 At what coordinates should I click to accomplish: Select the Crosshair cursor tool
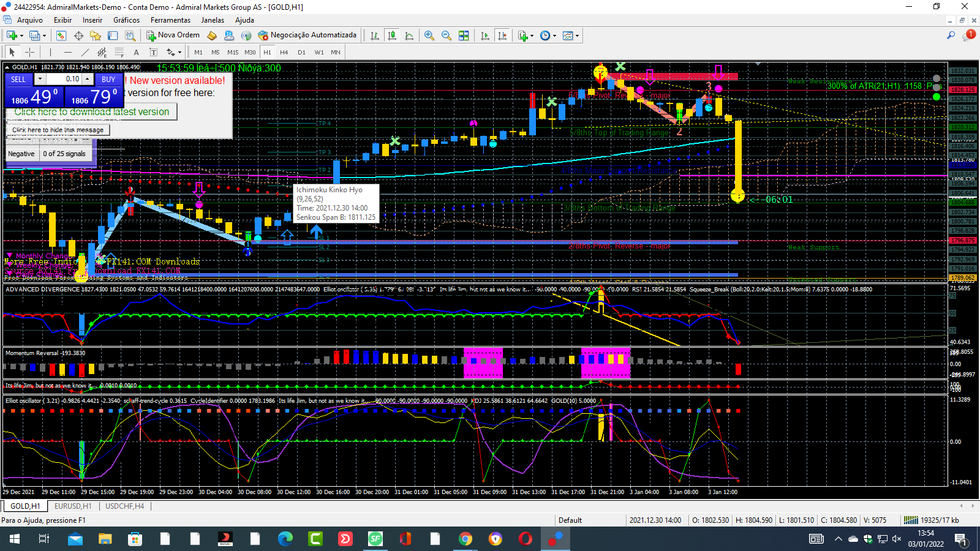29,52
